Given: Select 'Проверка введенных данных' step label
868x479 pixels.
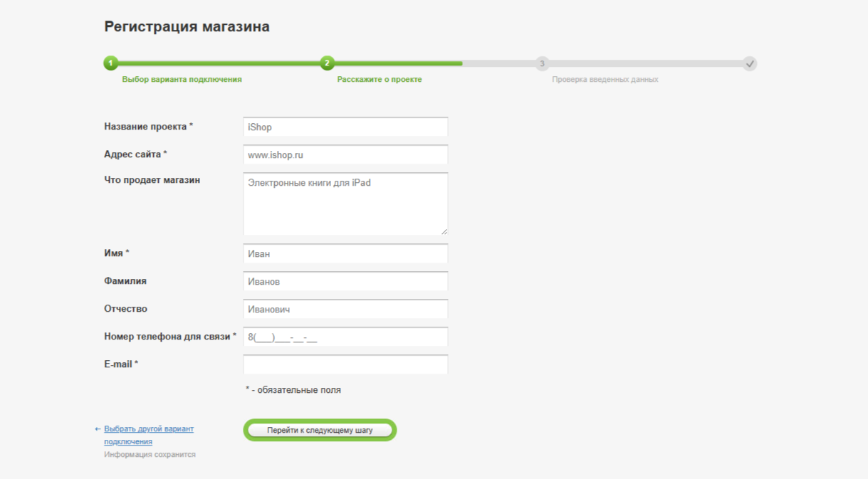Looking at the screenshot, I should tap(605, 80).
